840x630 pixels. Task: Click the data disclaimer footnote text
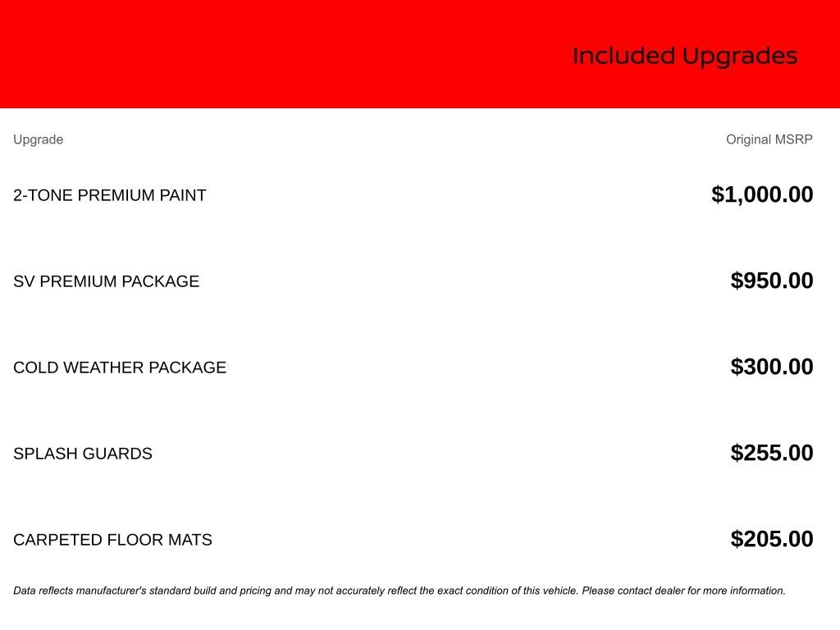pyautogui.click(x=399, y=591)
